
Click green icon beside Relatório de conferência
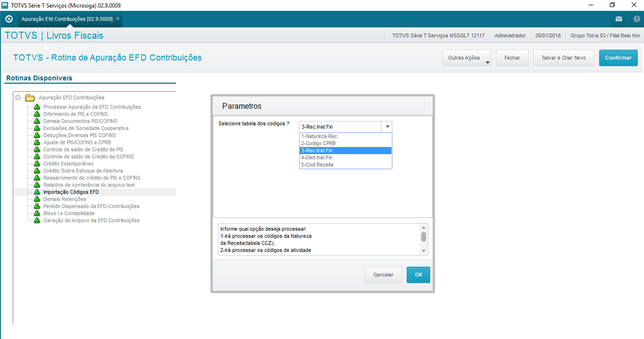tap(37, 185)
